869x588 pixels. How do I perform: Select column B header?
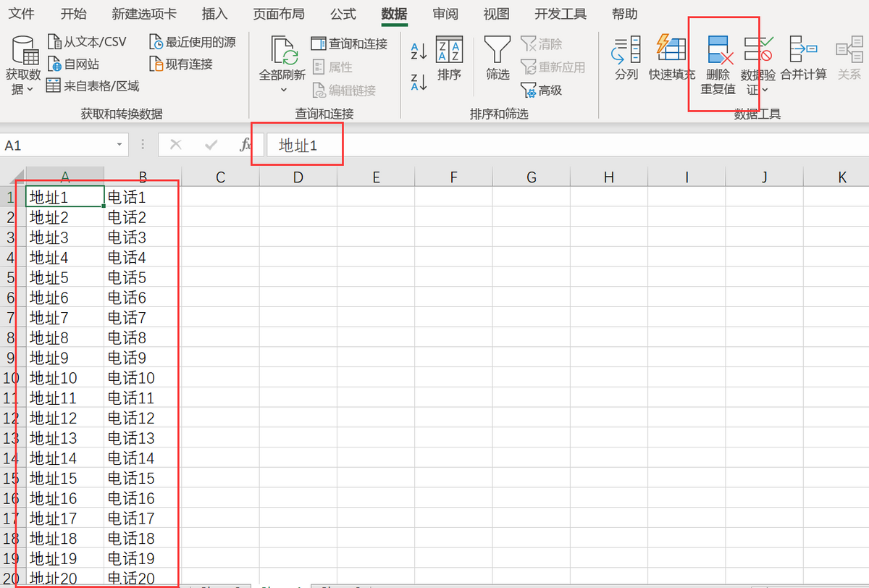coord(143,177)
